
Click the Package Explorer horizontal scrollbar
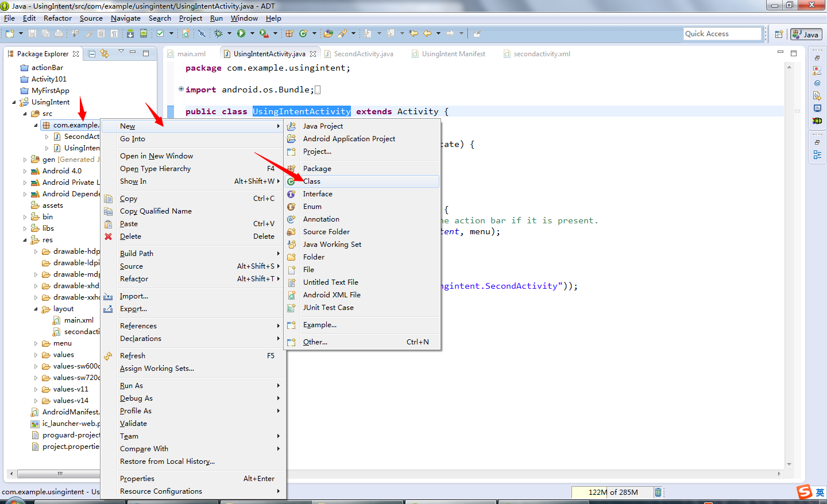coord(60,474)
